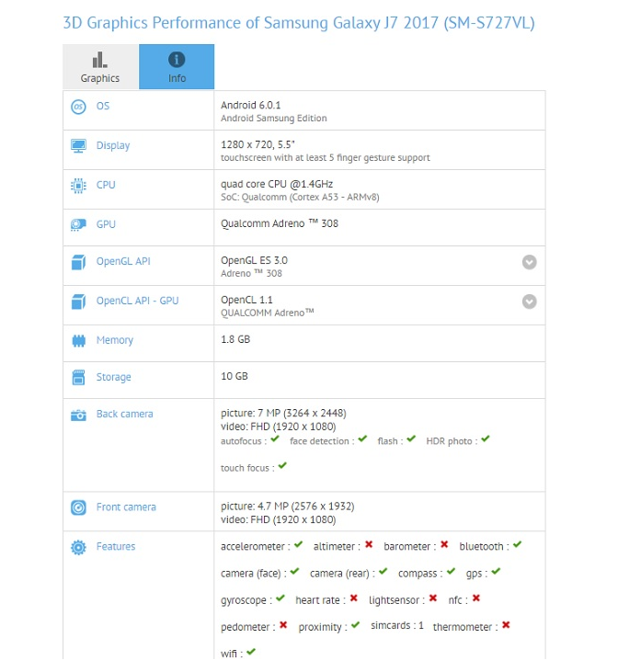The image size is (618, 672).
Task: Click the HDR photo check mark
Action: pyautogui.click(x=486, y=439)
